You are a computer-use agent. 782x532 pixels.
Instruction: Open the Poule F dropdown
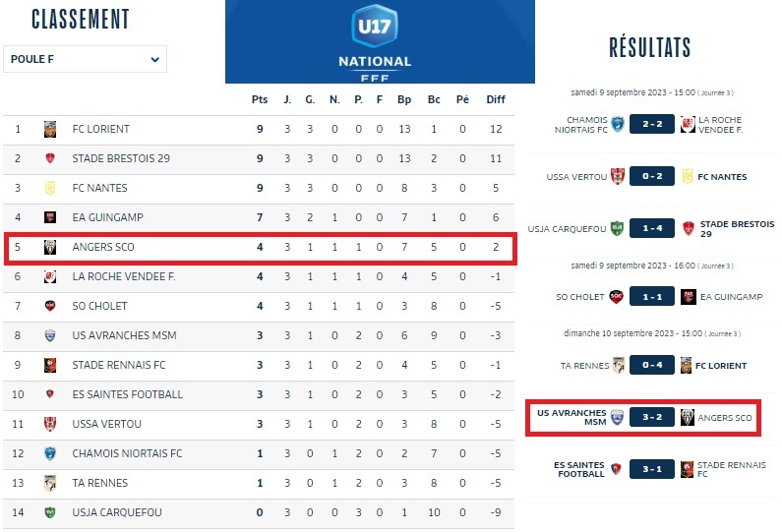pos(85,59)
